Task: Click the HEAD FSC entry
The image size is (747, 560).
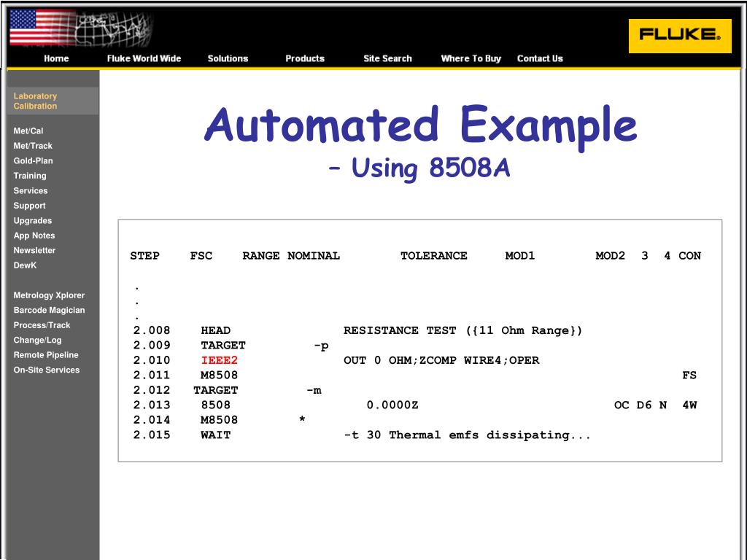Action: pos(216,330)
